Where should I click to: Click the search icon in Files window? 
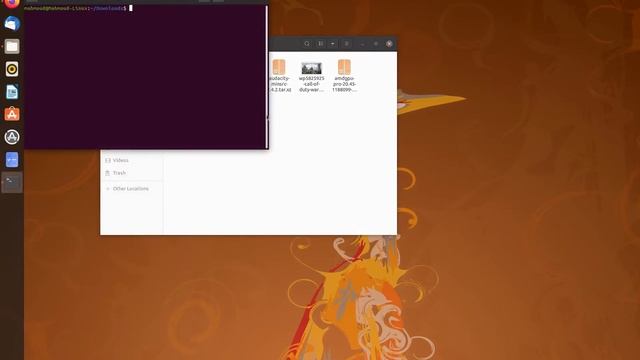coord(307,44)
